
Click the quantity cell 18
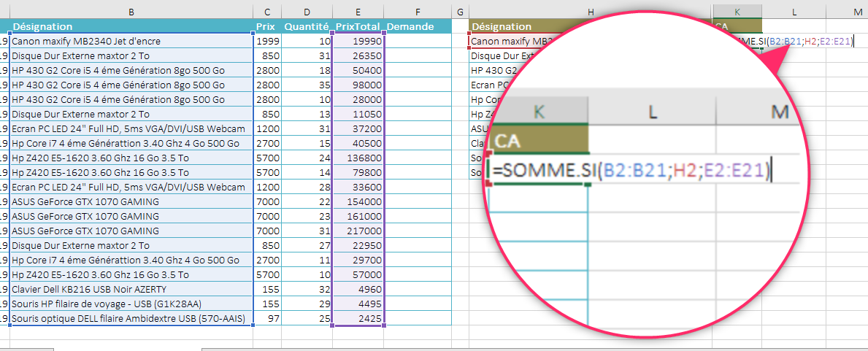(307, 70)
